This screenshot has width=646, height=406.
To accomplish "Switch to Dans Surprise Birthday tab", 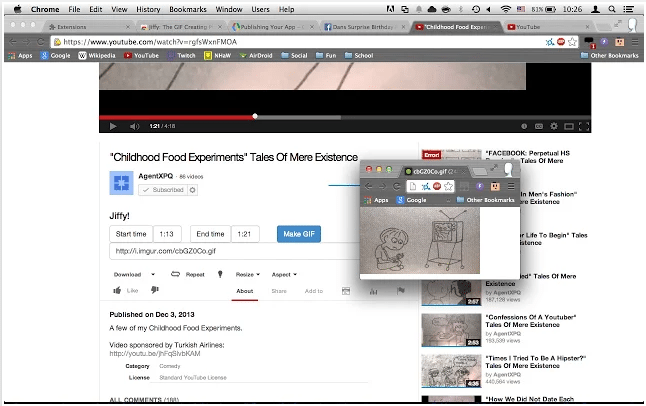I will [x=364, y=27].
